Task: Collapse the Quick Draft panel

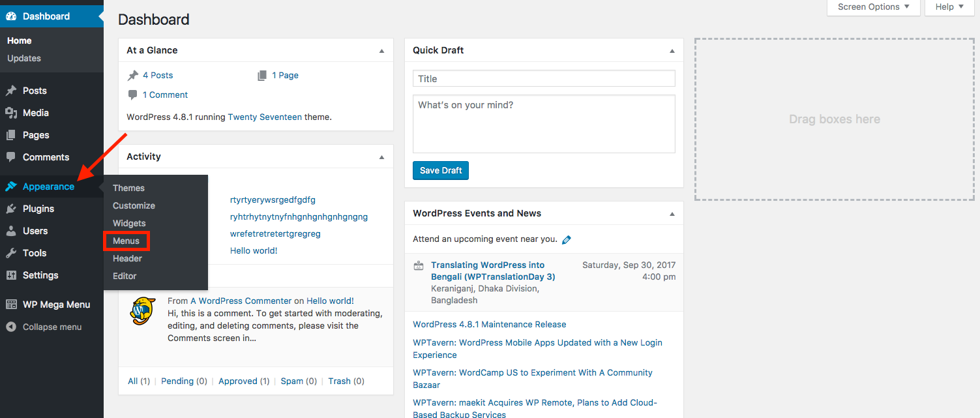Action: pyautogui.click(x=672, y=51)
